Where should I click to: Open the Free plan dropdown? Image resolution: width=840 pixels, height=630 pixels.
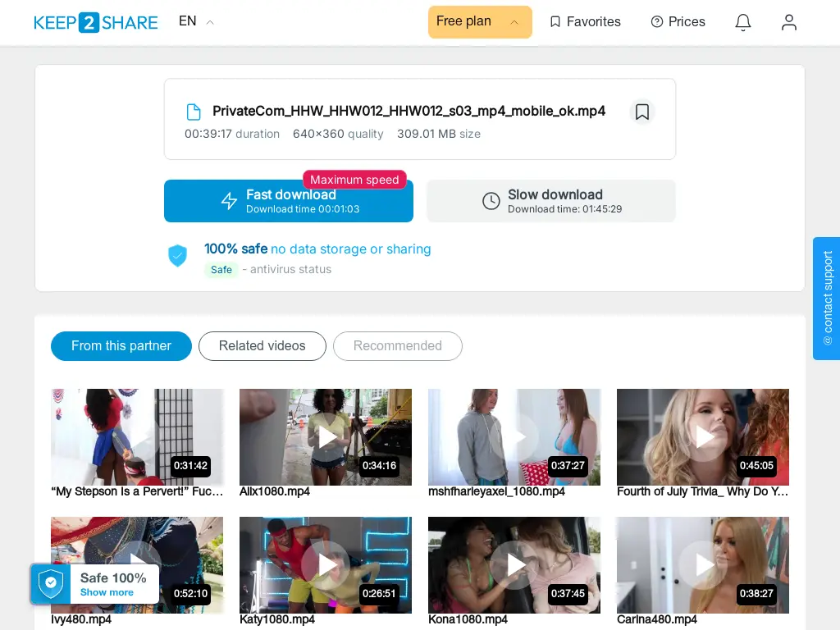click(x=479, y=22)
